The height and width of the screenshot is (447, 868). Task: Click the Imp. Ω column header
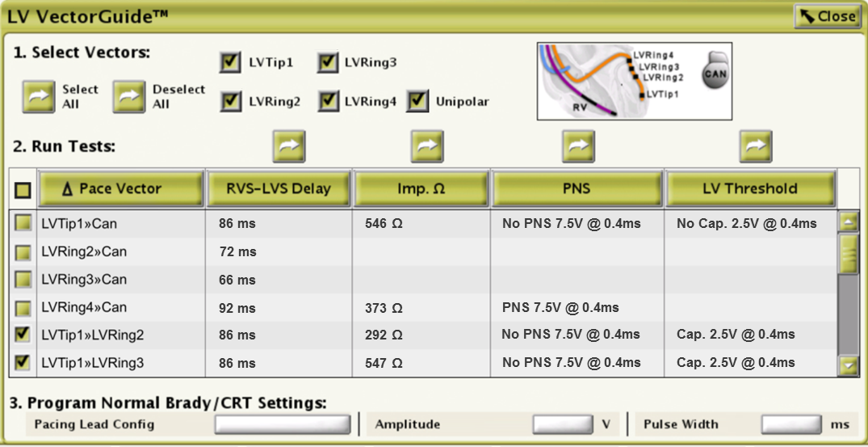tap(421, 189)
